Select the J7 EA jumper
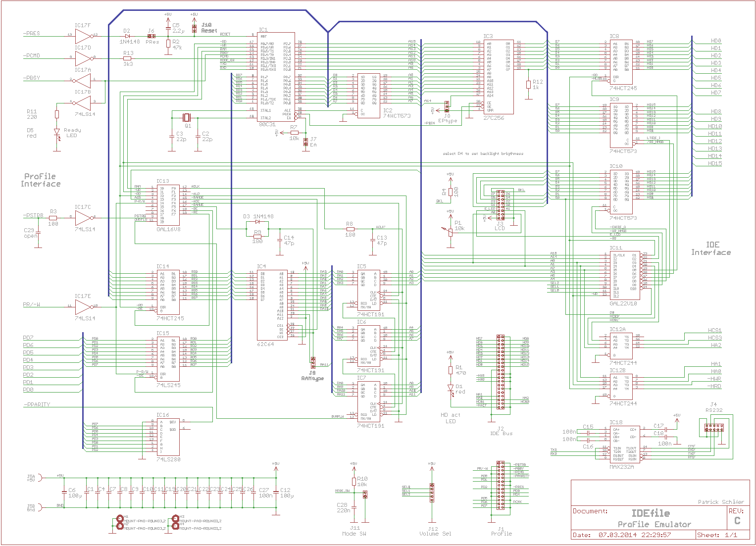756x546 pixels. [306, 143]
